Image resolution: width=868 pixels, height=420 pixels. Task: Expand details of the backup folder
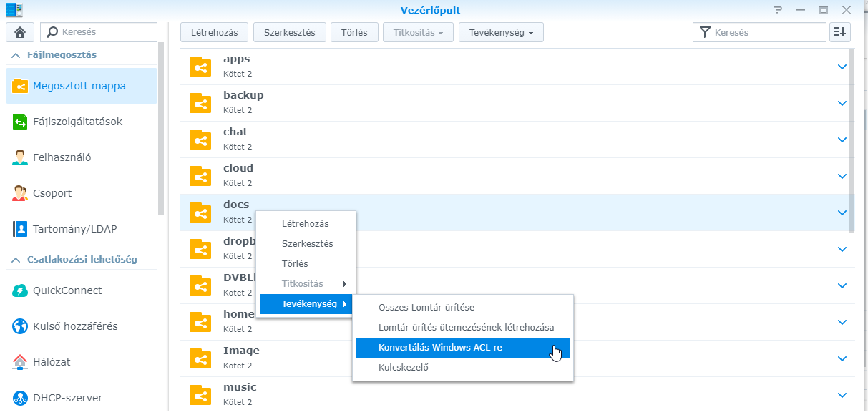pos(842,103)
